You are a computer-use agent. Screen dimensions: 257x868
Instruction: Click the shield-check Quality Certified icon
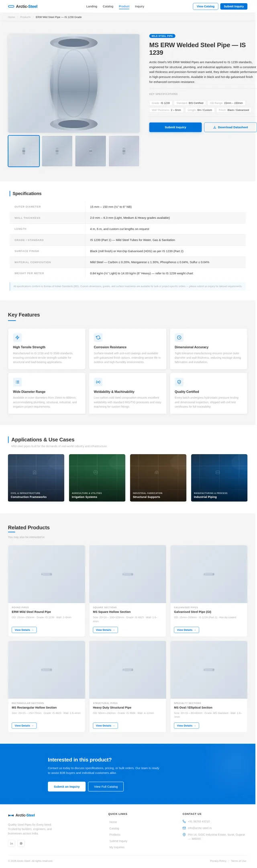179,382
